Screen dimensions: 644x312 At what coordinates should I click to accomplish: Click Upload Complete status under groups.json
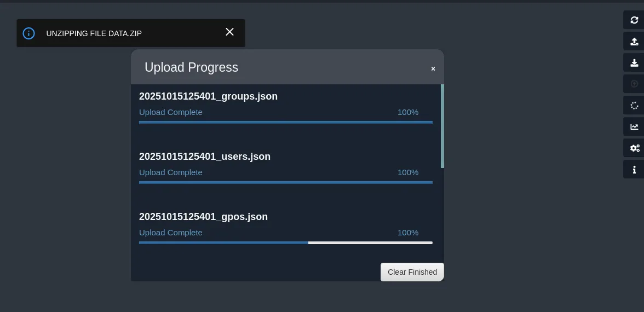click(x=170, y=112)
